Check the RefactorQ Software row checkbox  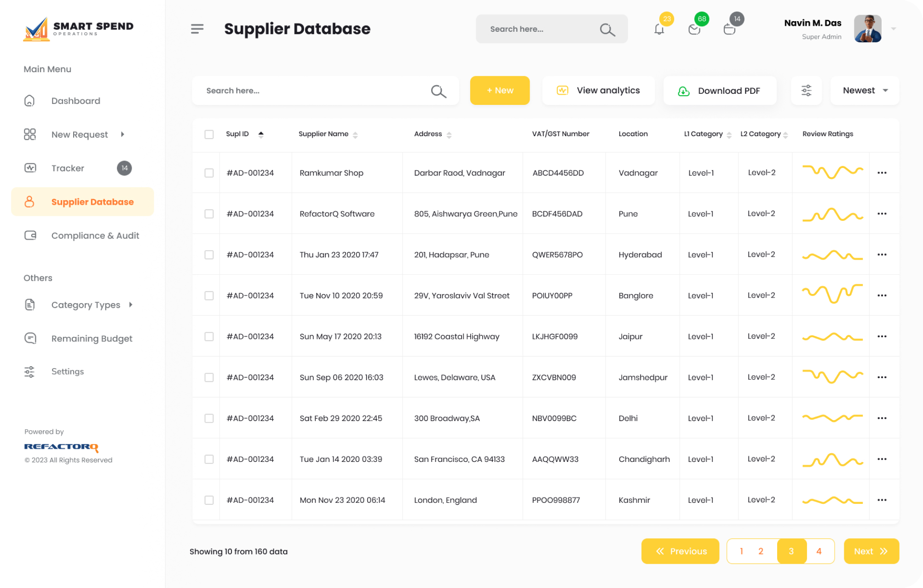coord(209,214)
